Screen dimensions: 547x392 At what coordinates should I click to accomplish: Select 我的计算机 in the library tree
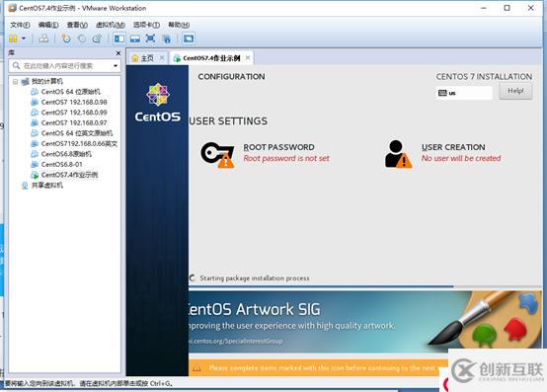coord(47,81)
